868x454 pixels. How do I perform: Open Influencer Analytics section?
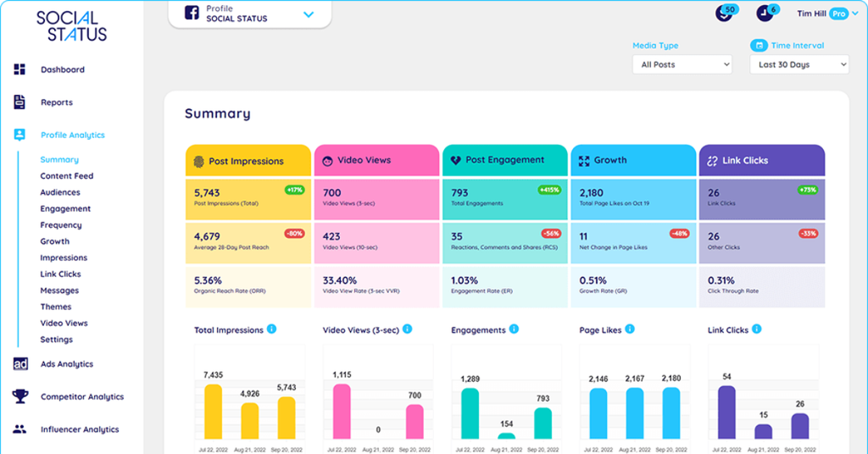coord(80,429)
